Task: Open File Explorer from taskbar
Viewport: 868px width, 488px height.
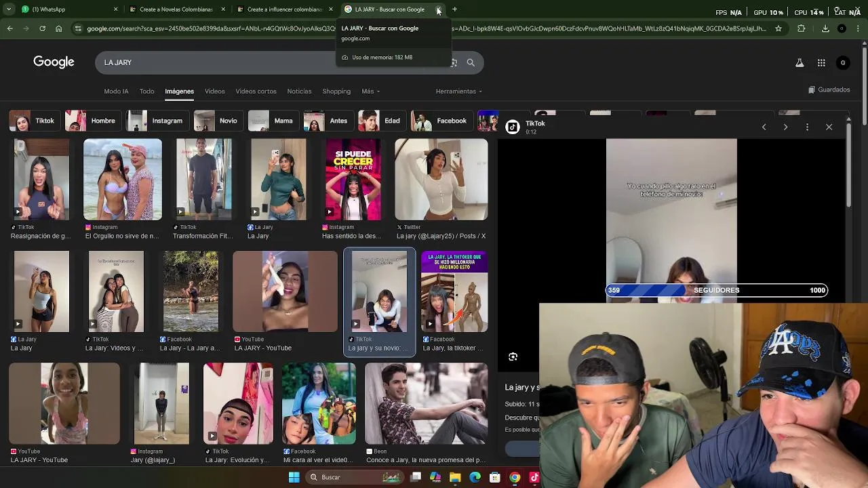Action: click(455, 477)
